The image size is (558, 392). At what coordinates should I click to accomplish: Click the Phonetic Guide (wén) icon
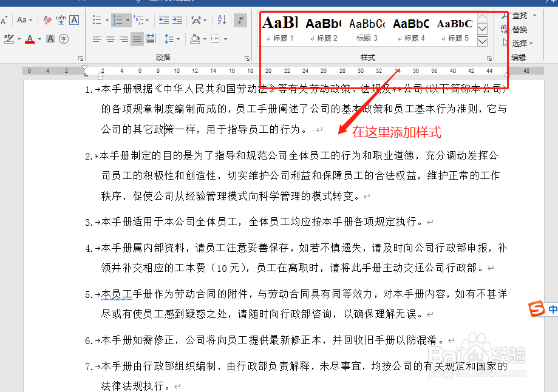61,19
